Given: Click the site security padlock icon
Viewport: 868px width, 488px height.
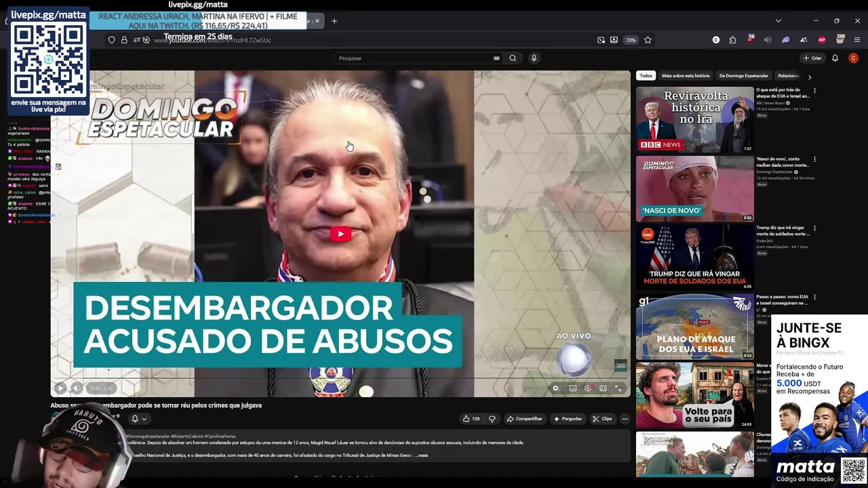Looking at the screenshot, I should (x=124, y=40).
